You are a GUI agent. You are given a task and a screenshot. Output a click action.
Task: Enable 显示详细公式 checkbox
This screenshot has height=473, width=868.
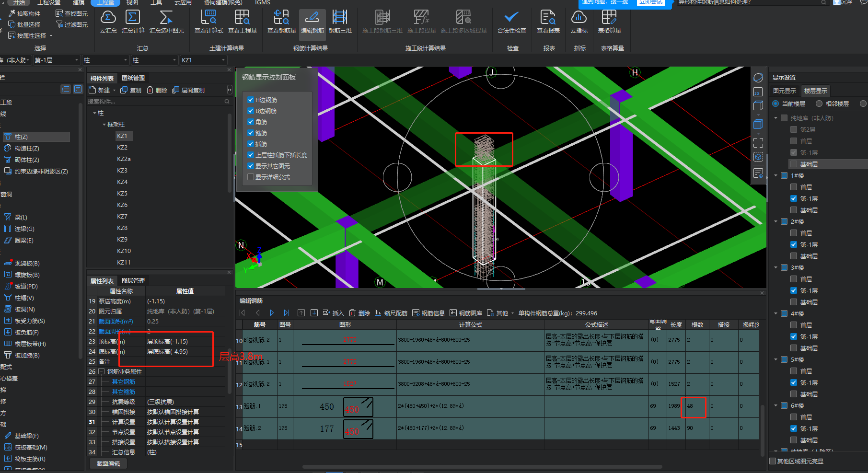tap(251, 177)
